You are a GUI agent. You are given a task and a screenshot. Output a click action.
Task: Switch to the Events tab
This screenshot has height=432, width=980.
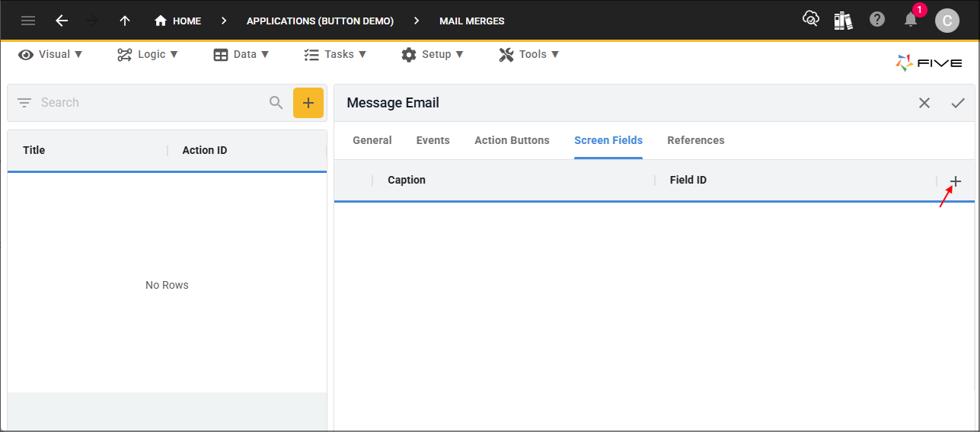click(x=433, y=140)
